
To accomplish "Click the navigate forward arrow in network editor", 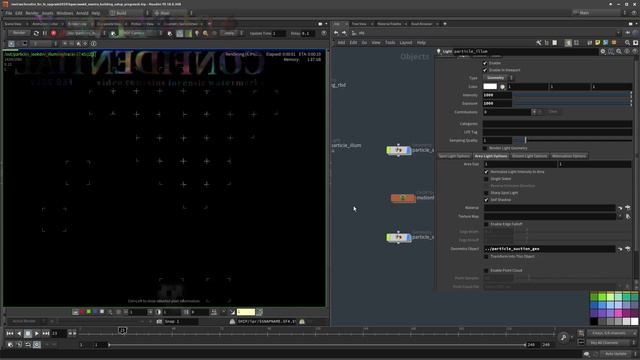I will click(344, 33).
